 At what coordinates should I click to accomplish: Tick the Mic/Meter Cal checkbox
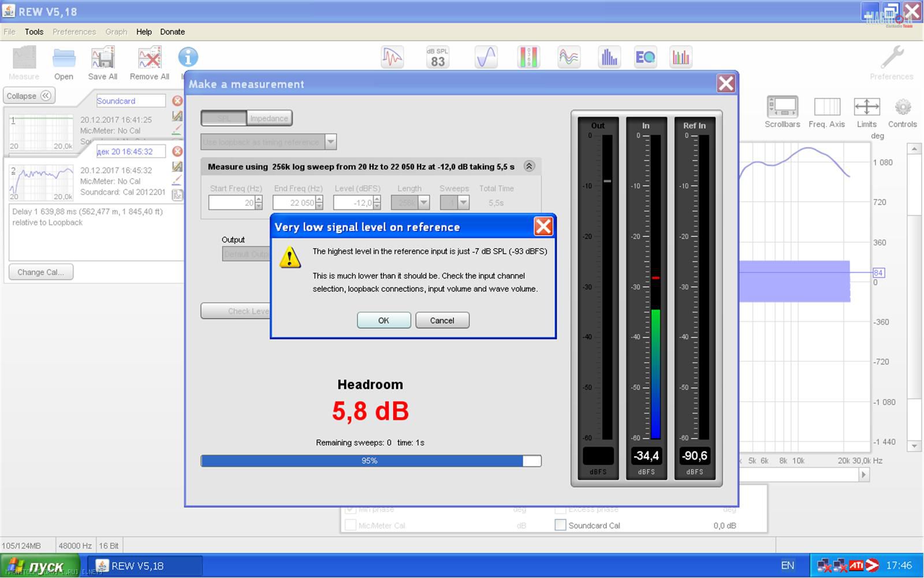[350, 525]
